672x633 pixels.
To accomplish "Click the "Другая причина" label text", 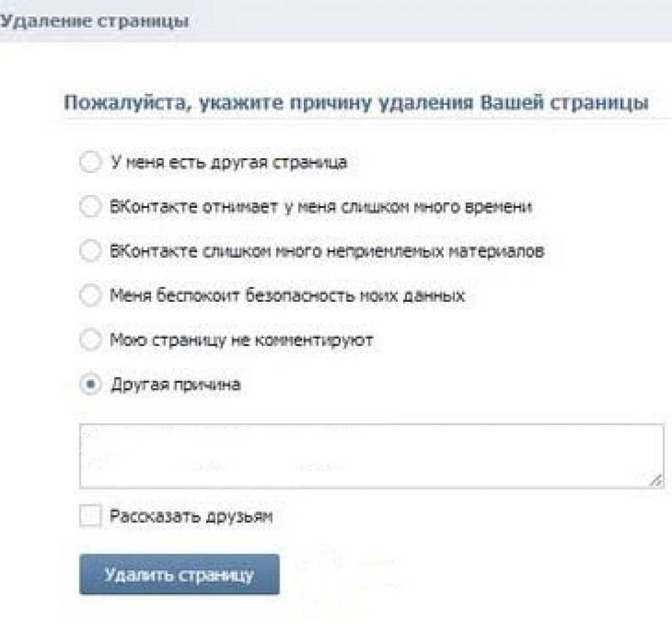I will [x=175, y=385].
